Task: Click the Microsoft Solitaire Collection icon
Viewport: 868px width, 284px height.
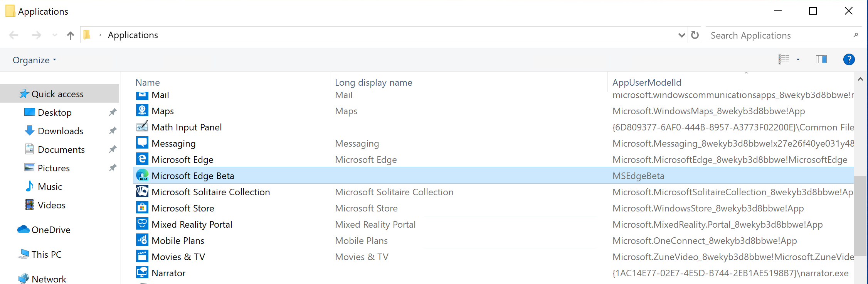Action: tap(142, 191)
